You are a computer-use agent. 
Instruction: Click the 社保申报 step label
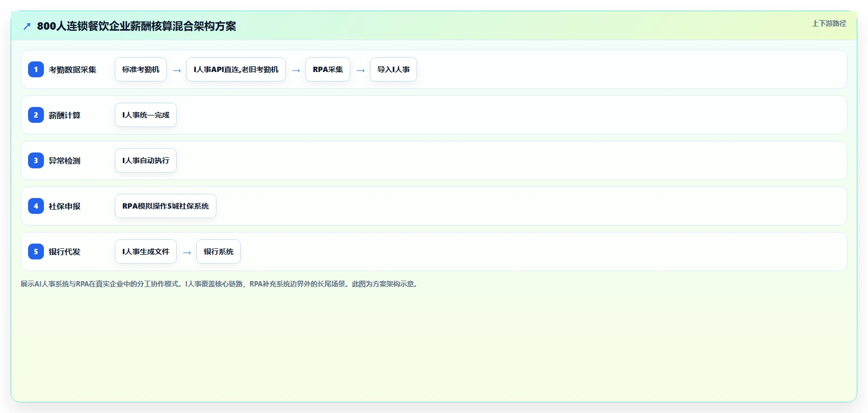coord(65,206)
